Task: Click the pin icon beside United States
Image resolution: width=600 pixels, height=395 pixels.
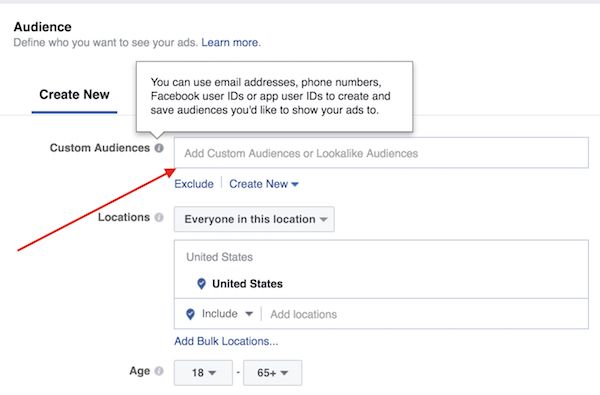Action: click(201, 284)
